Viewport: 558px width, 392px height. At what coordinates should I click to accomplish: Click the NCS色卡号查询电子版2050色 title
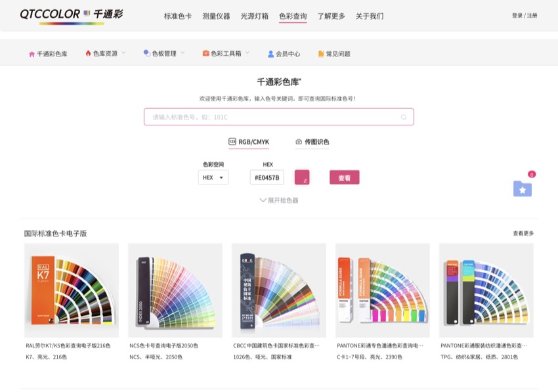pos(163,345)
